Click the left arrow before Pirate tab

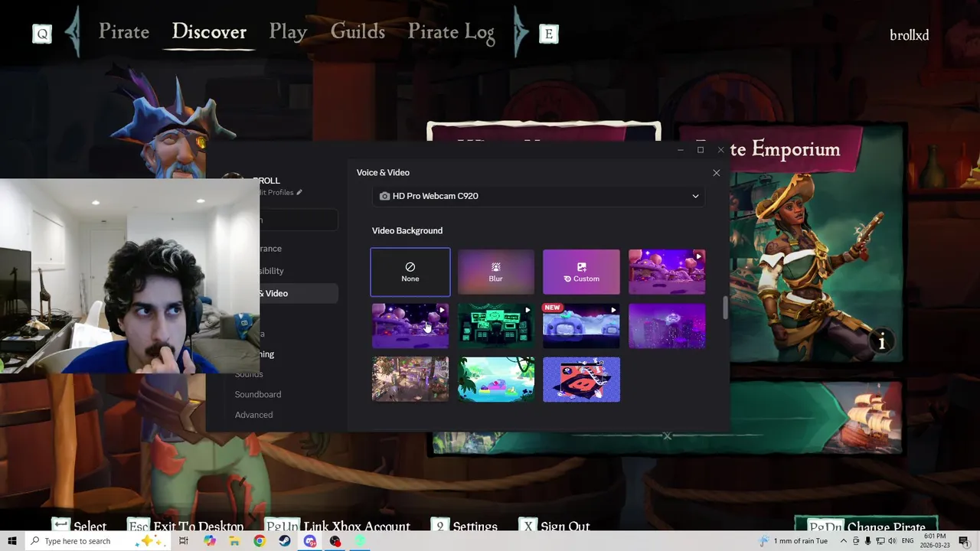coord(73,32)
